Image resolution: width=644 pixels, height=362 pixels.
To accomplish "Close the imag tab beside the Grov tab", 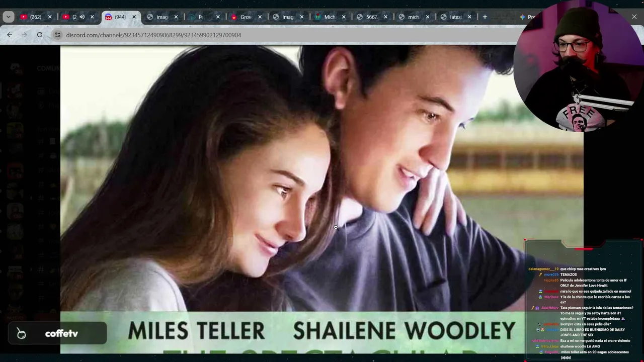I will tap(301, 17).
